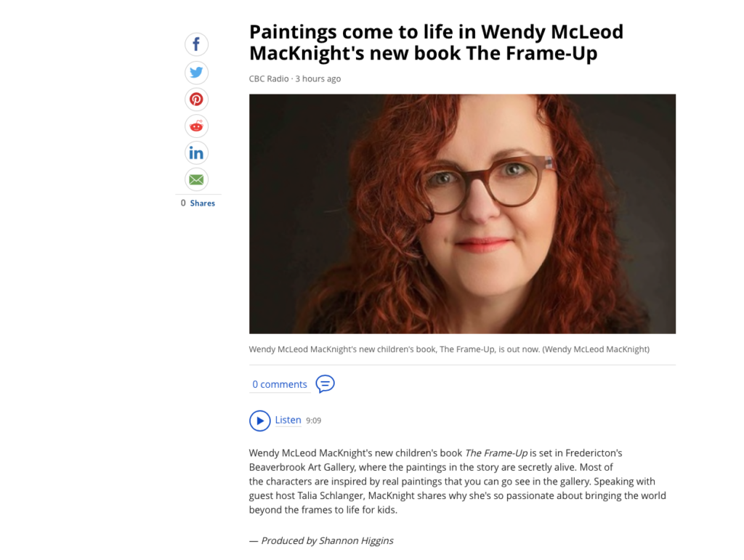Click the Listen link

click(x=288, y=420)
